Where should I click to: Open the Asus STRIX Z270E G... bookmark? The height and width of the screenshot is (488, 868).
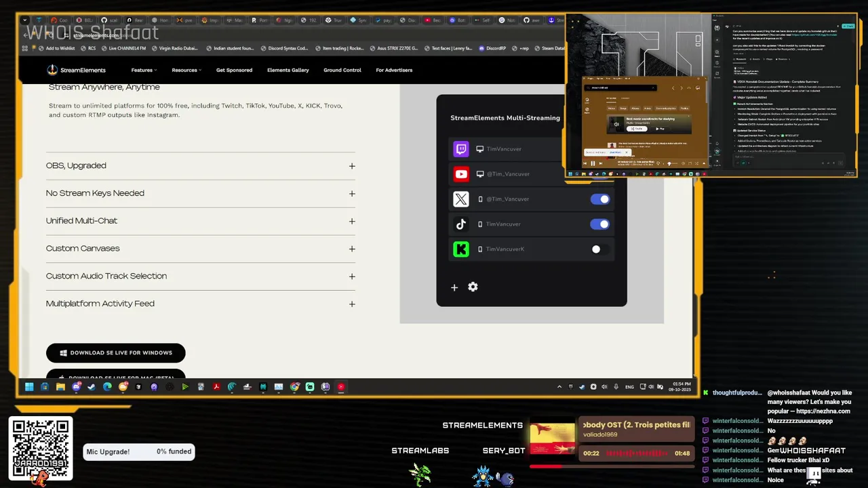394,48
